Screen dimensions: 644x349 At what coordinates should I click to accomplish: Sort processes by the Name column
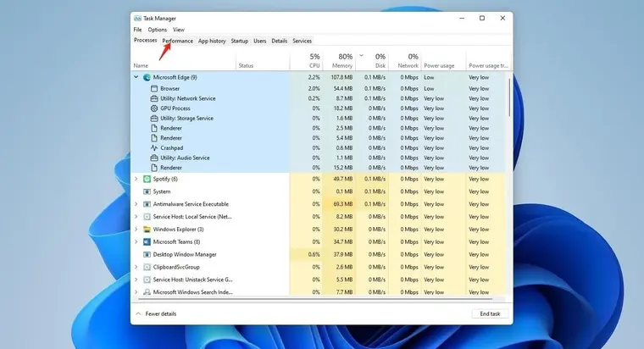click(184, 61)
